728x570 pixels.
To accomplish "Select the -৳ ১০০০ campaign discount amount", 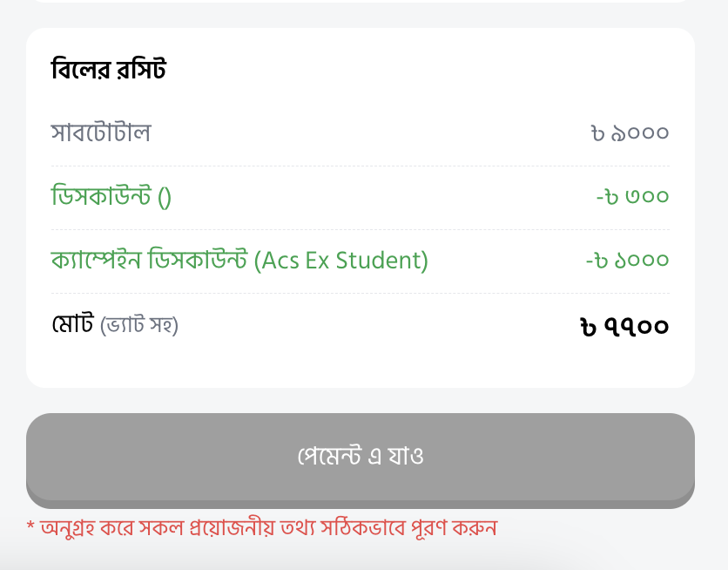I will (627, 260).
